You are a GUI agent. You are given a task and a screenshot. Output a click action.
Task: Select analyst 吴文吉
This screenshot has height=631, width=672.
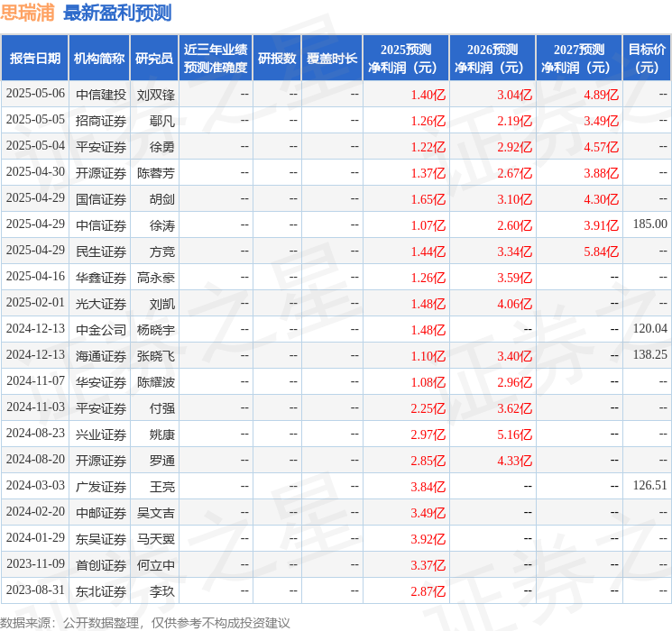(155, 513)
